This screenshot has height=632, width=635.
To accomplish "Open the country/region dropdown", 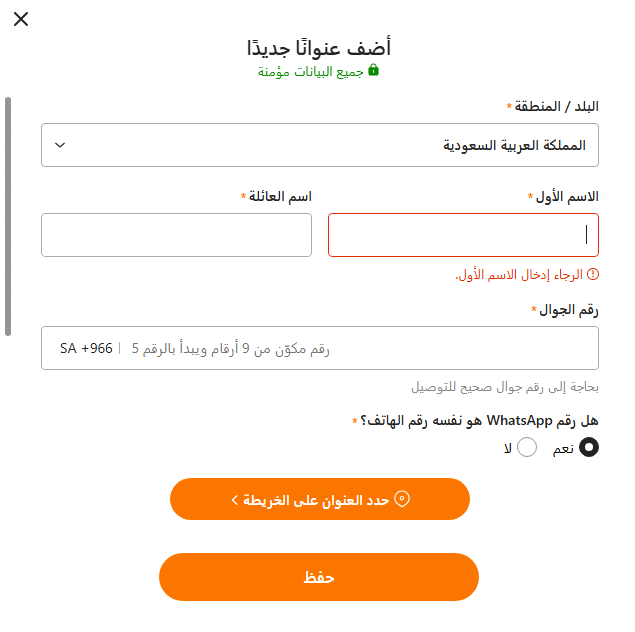I will [320, 145].
